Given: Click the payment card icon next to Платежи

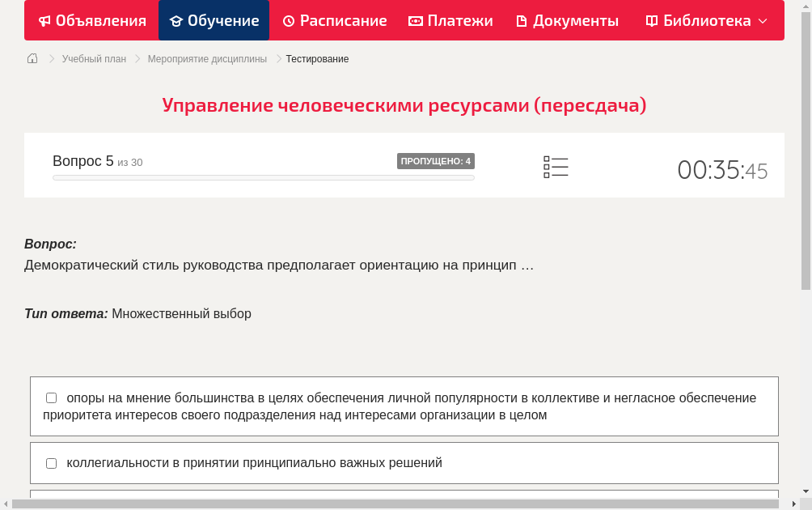Looking at the screenshot, I should pos(415,20).
